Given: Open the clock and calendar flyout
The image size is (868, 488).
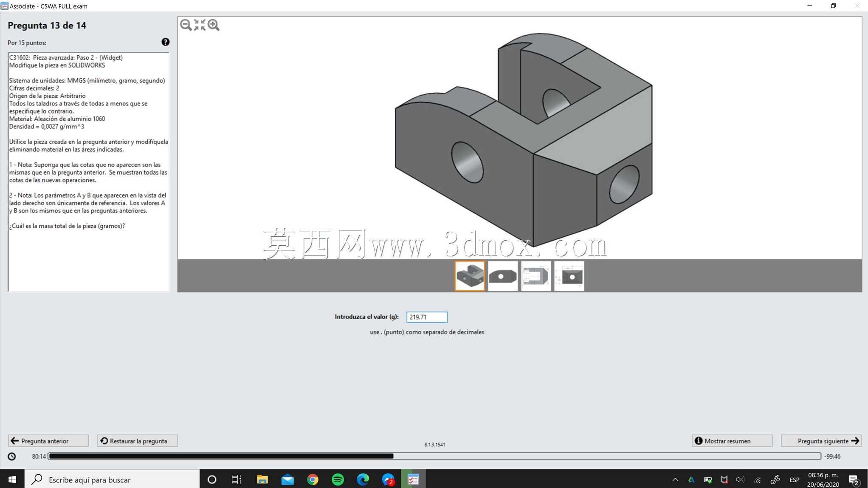Looking at the screenshot, I should tap(823, 479).
